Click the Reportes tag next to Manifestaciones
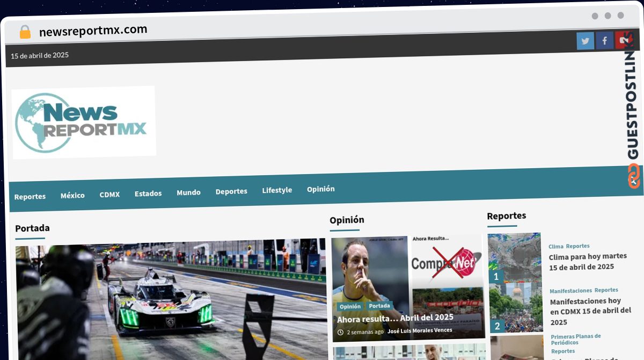This screenshot has height=360, width=644. 606,290
